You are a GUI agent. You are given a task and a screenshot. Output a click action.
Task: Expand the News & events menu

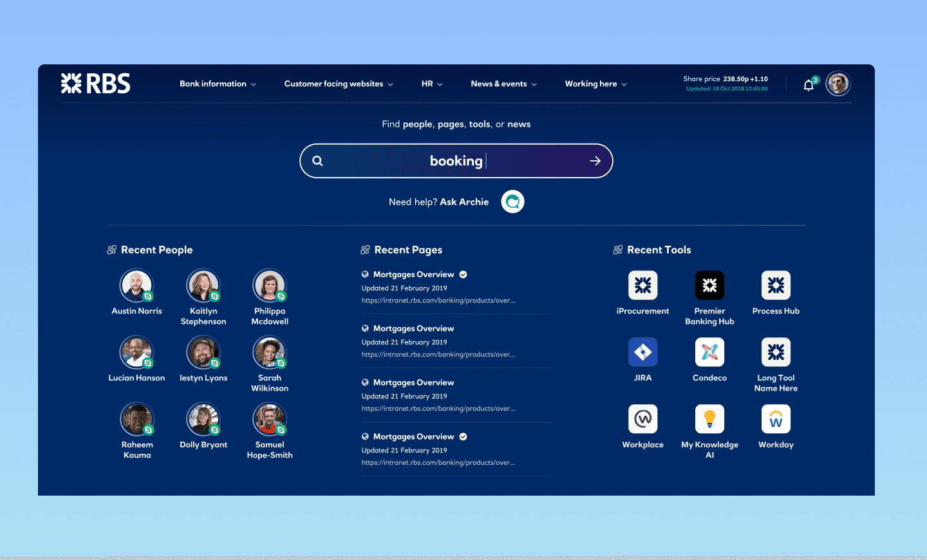point(503,84)
